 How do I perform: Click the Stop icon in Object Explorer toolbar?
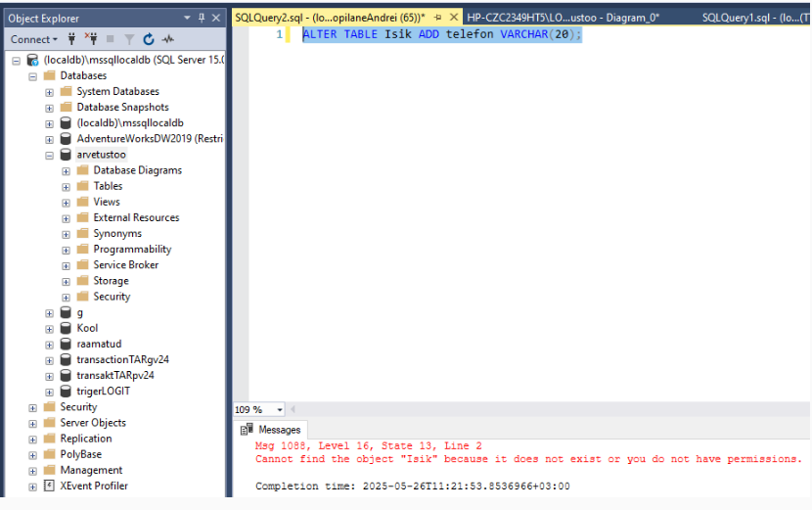tap(112, 39)
